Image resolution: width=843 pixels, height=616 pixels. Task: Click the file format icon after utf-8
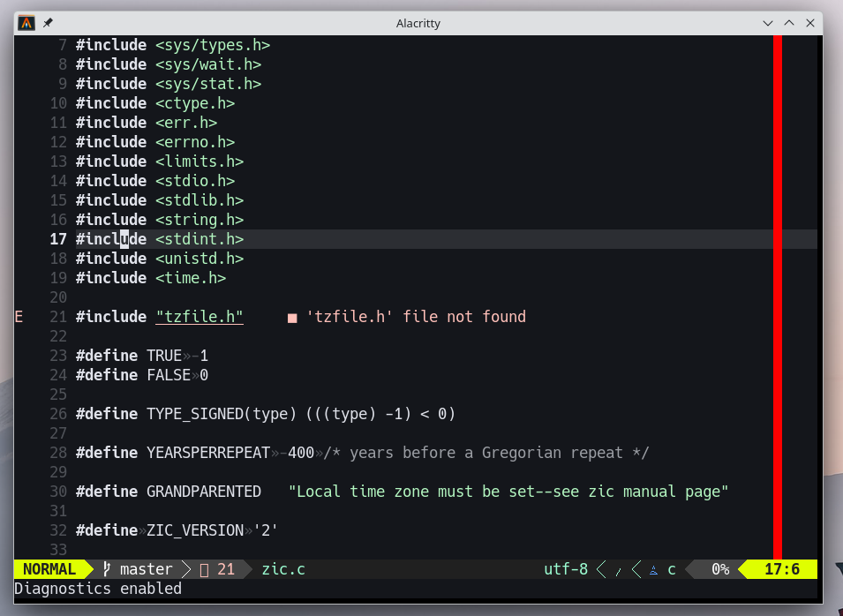pyautogui.click(x=618, y=570)
